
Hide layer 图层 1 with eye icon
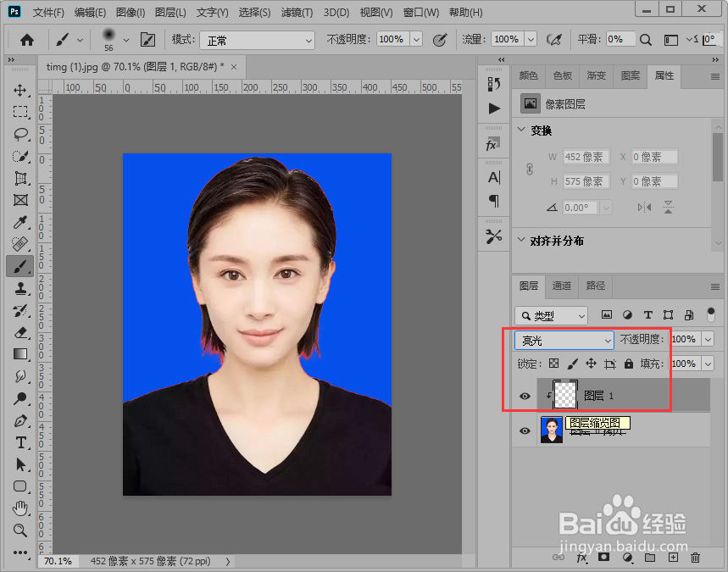525,396
